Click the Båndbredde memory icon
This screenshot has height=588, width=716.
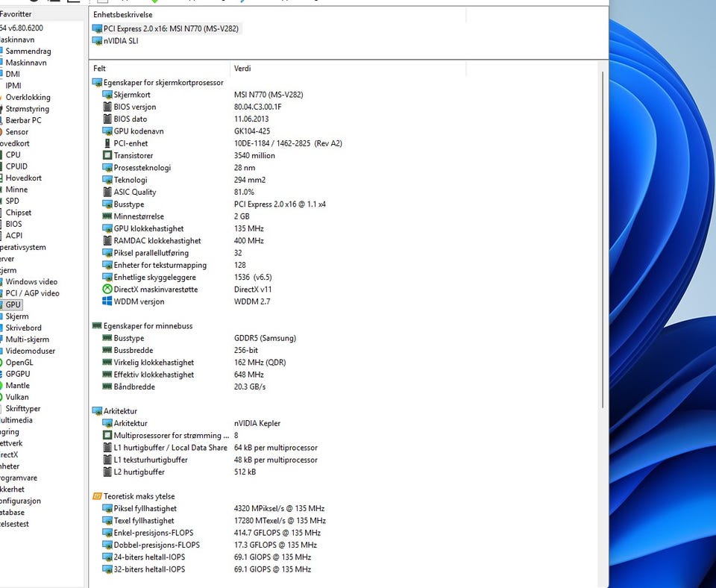click(x=107, y=387)
